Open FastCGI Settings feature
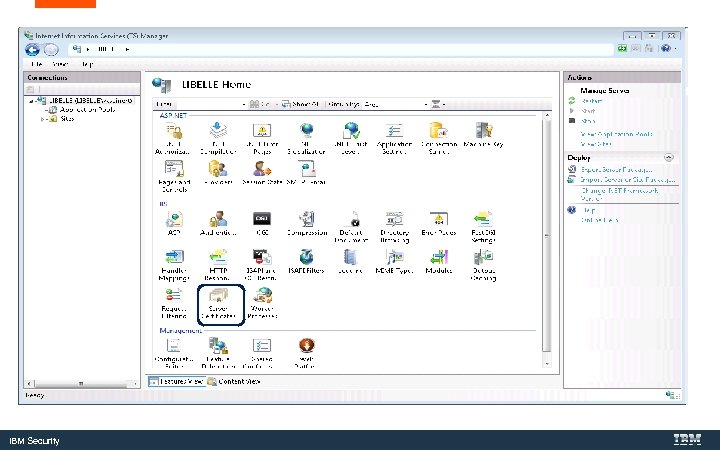This screenshot has height=450, width=720. click(483, 227)
